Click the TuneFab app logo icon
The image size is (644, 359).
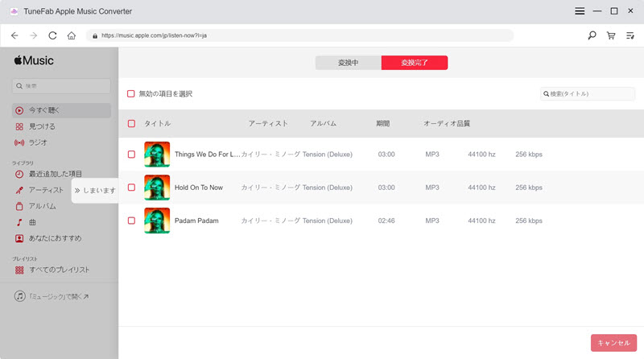pyautogui.click(x=14, y=11)
